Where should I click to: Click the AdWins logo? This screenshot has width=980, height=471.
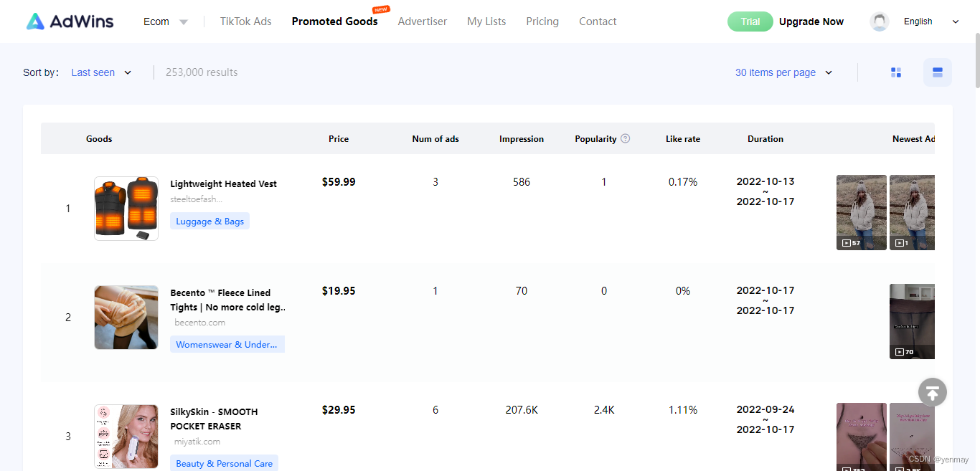click(70, 22)
